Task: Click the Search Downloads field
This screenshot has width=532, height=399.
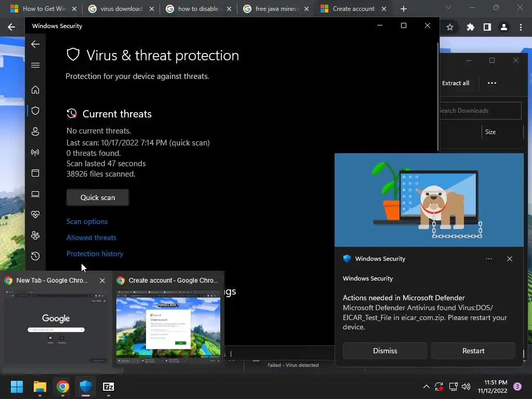Action: [480, 111]
